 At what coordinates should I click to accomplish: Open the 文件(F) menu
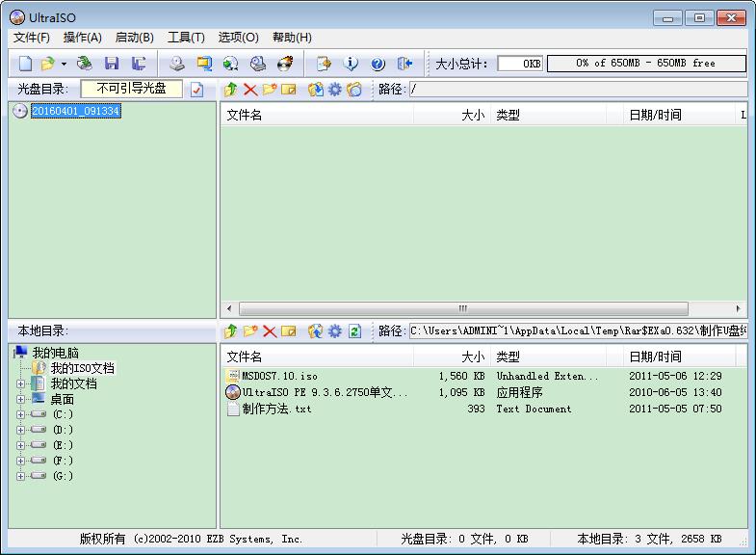click(32, 38)
